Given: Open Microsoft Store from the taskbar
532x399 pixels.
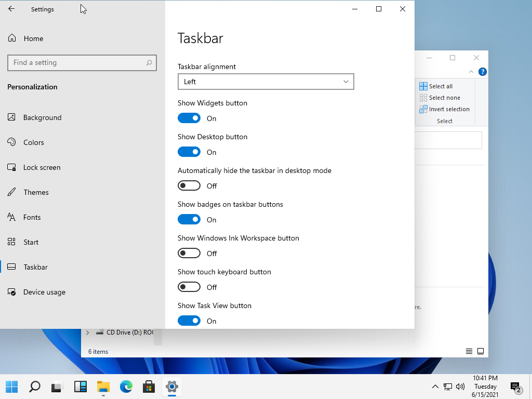Looking at the screenshot, I should 149,387.
